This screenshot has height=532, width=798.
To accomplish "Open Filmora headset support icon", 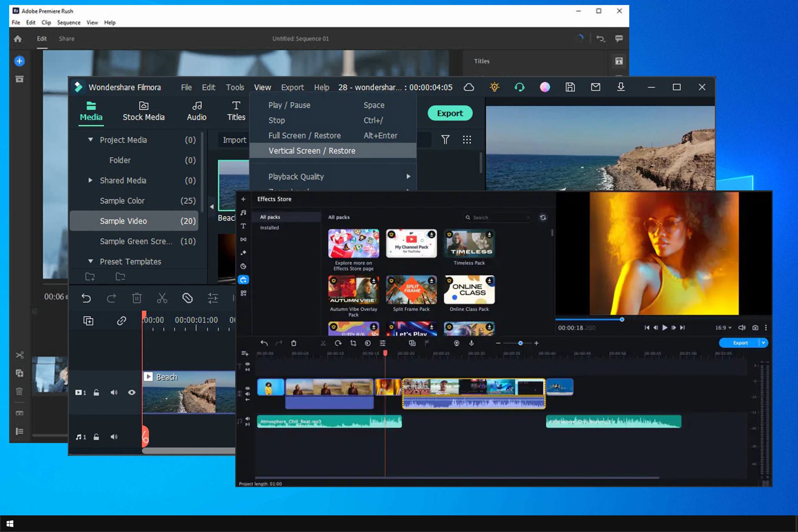I will pyautogui.click(x=520, y=87).
